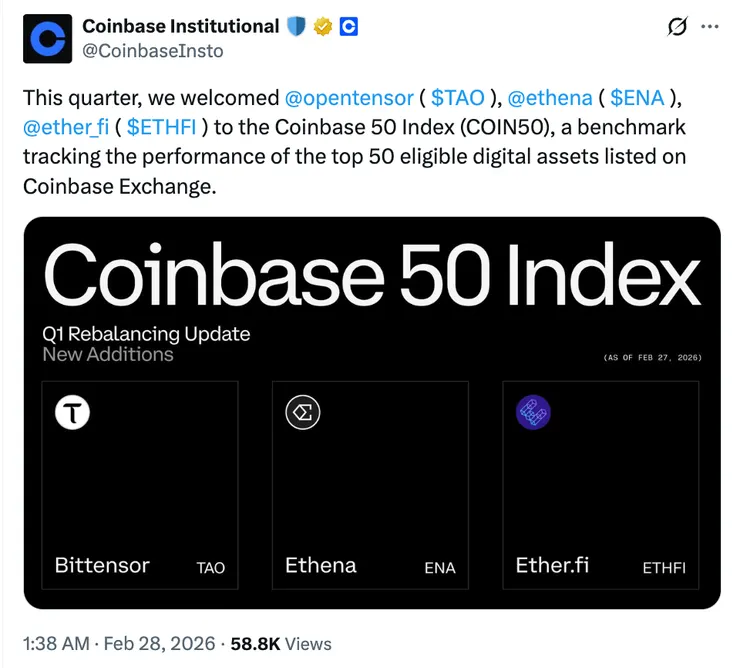740x668 pixels.
Task: Click the Grok slashed-circle icon
Action: click(677, 27)
